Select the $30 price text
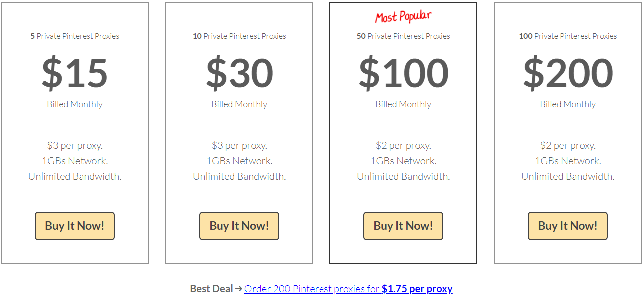Viewport: 644px width, 300px height. coord(239,73)
